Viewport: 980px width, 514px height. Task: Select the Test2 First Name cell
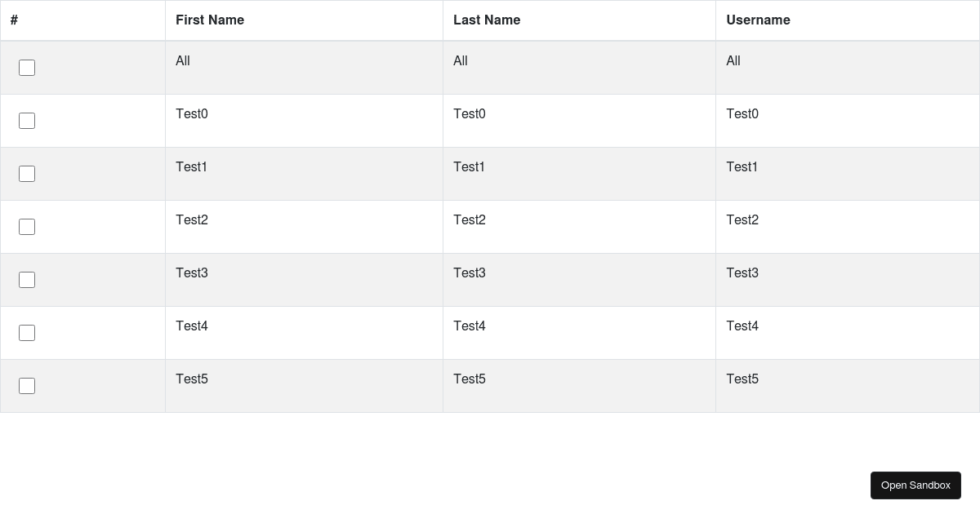pyautogui.click(x=192, y=220)
